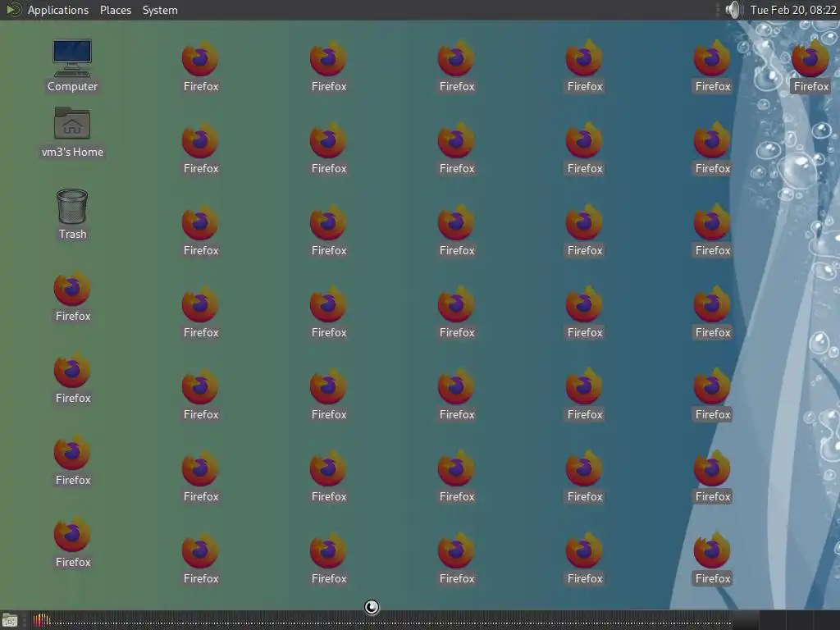
Task: Click the Show Desktop button in bottom panel
Action: click(10, 620)
